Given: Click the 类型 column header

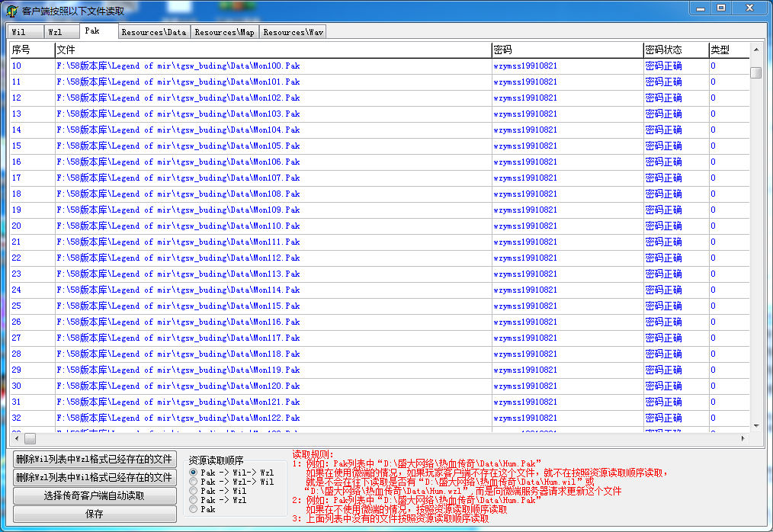Looking at the screenshot, I should [729, 50].
